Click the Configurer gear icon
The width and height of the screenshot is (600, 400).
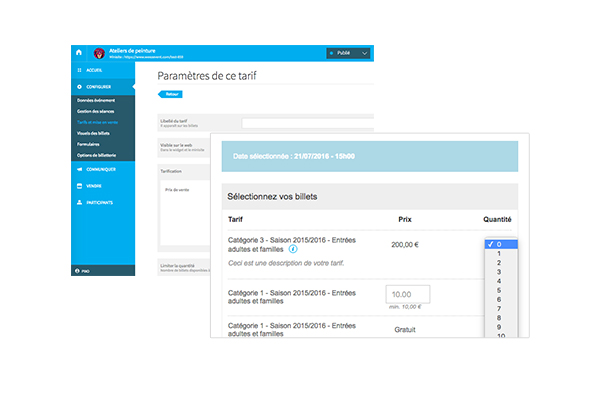tap(79, 87)
